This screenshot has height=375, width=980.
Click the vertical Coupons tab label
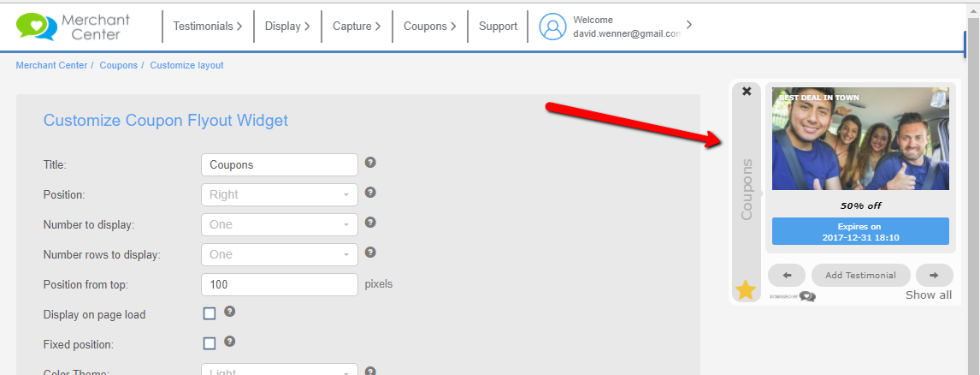(x=747, y=189)
